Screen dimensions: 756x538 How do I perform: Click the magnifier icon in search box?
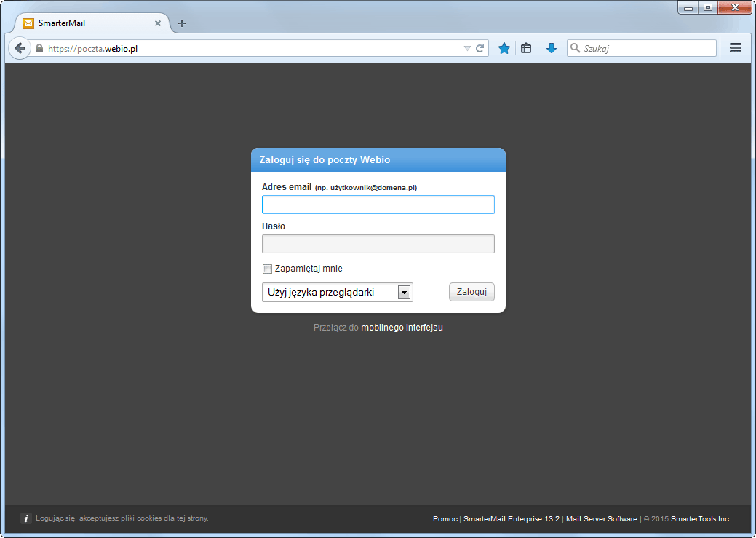pos(575,48)
